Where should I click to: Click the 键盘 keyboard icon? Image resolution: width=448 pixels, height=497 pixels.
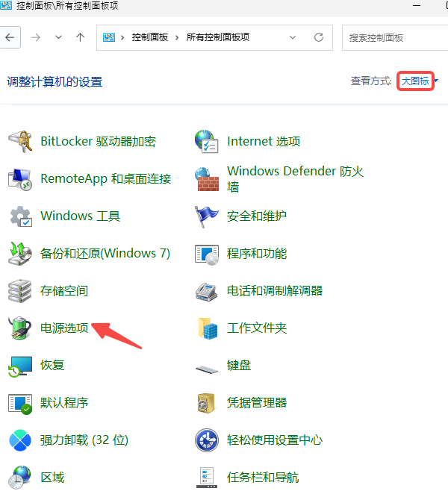(x=207, y=369)
